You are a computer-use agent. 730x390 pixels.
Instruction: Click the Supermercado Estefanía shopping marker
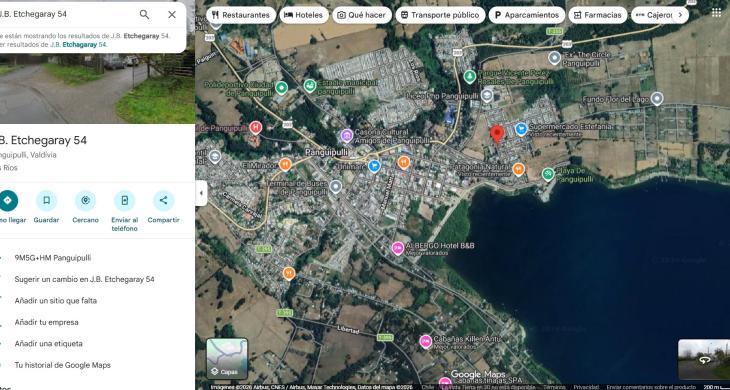click(x=521, y=128)
